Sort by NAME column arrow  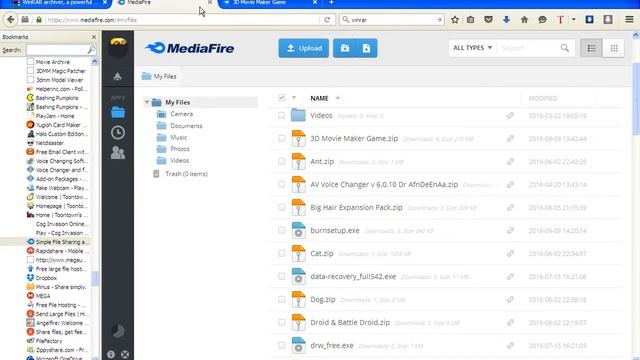[338, 98]
